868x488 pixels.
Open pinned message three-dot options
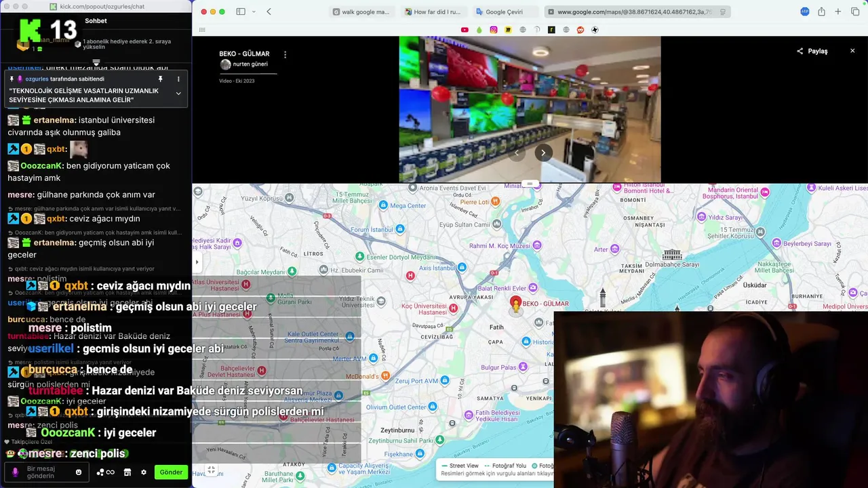tap(178, 79)
